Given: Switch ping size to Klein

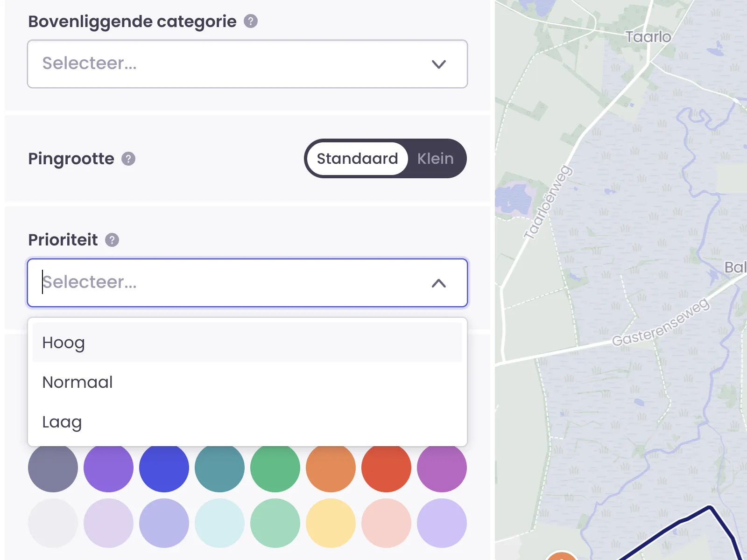Looking at the screenshot, I should [x=435, y=159].
